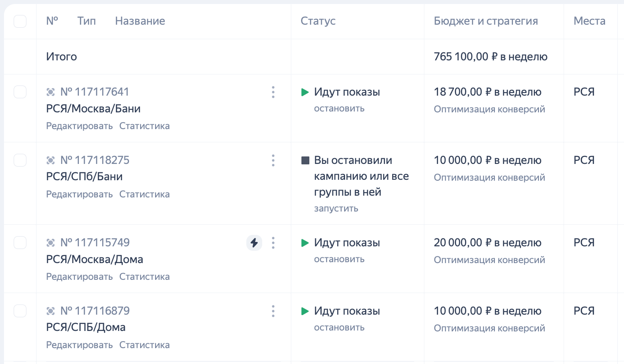Click the Итого row label

click(62, 57)
